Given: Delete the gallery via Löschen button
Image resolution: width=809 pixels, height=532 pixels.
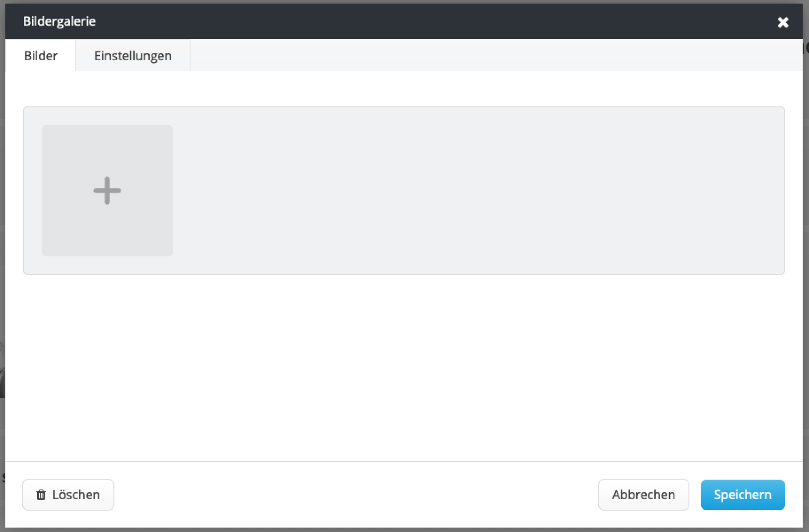Looking at the screenshot, I should 68,494.
